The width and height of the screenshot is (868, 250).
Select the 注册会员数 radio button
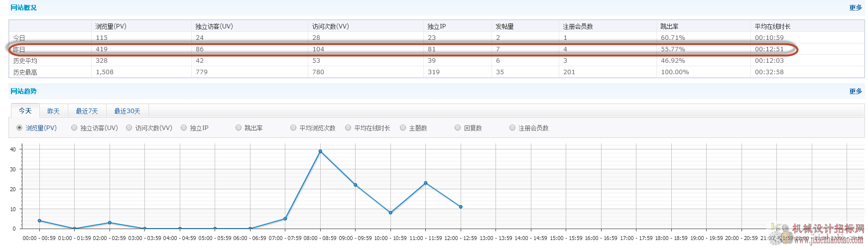point(512,128)
